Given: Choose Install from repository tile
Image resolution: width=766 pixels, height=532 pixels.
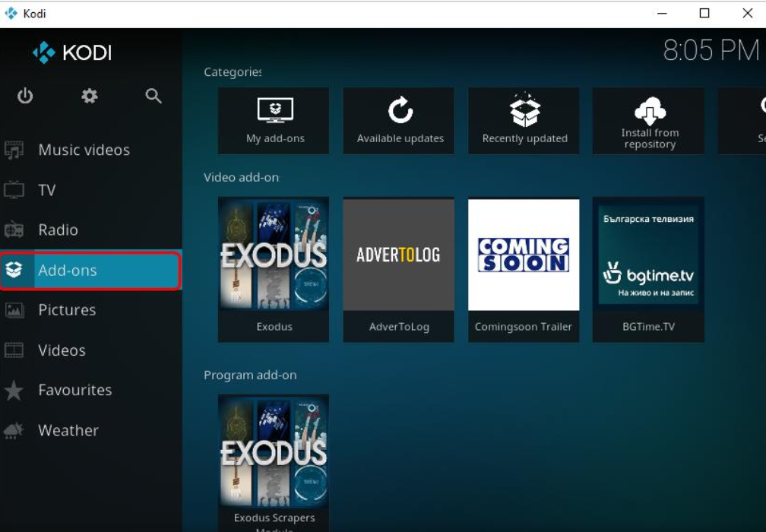Looking at the screenshot, I should click(649, 120).
